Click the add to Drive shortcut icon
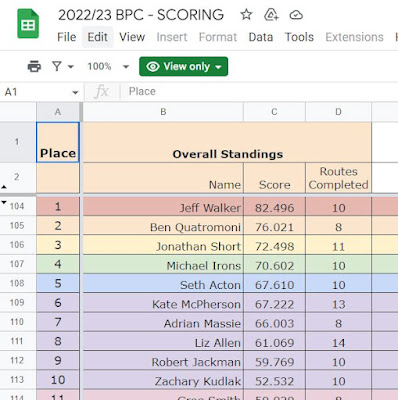Viewport: 398px width, 400px height. [x=271, y=15]
